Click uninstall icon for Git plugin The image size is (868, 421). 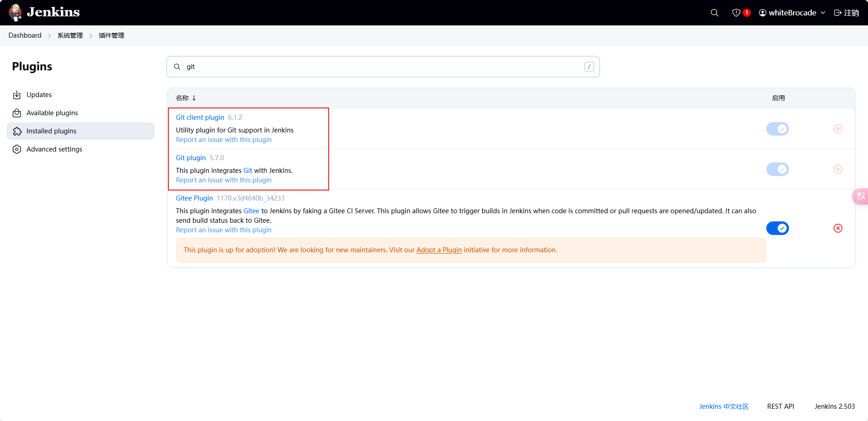pos(838,169)
